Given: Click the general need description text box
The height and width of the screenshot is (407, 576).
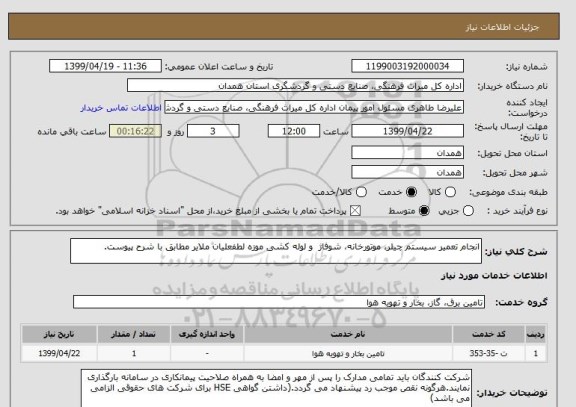Looking at the screenshot, I should click(276, 251).
